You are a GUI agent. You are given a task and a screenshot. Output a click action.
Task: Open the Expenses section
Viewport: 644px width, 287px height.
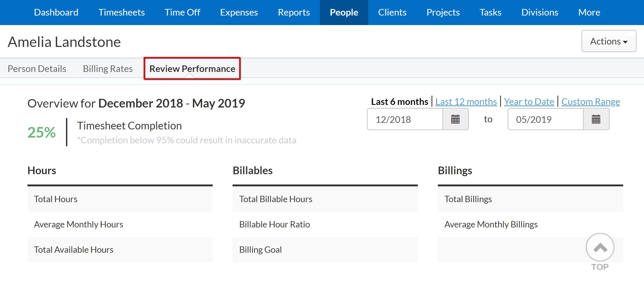[239, 12]
